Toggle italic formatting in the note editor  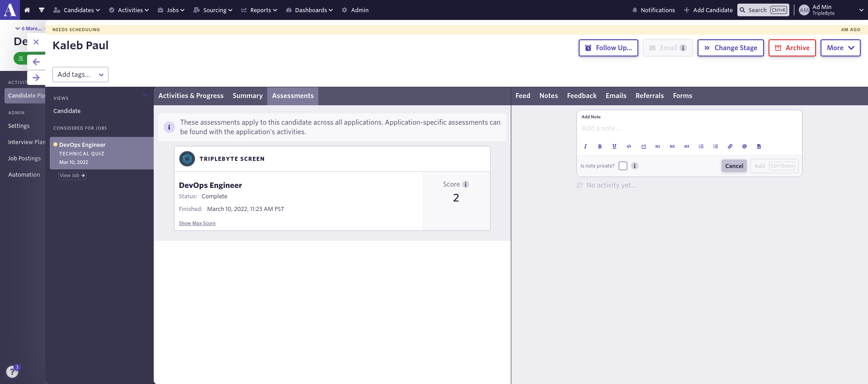tap(585, 146)
